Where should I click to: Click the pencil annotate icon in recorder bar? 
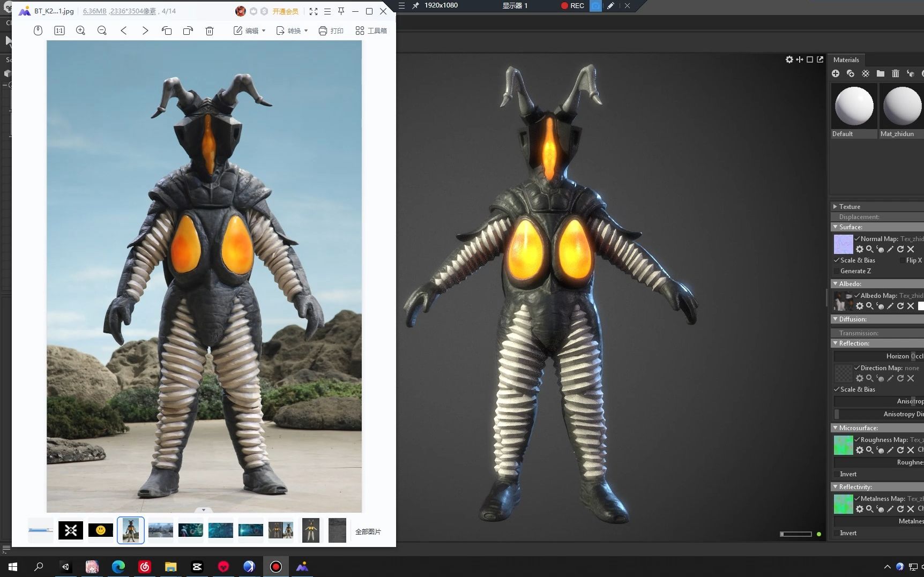tap(610, 5)
